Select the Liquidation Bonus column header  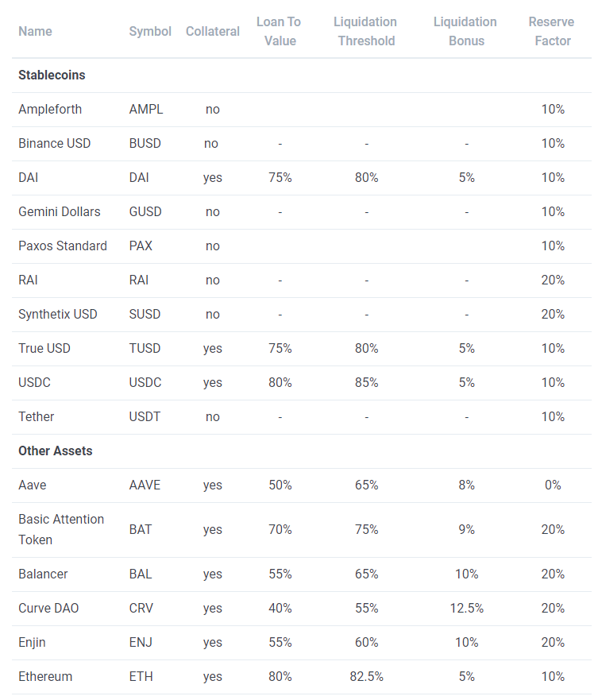(x=465, y=31)
